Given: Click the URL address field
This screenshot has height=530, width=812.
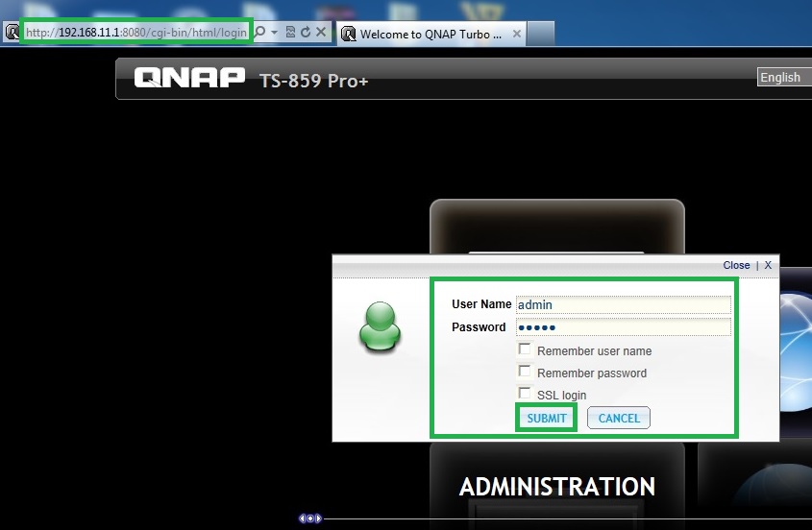Looking at the screenshot, I should point(136,32).
